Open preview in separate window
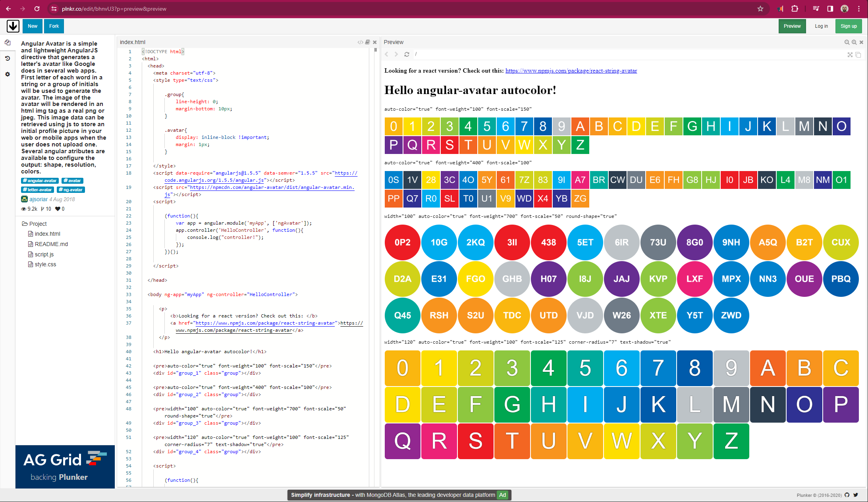Viewport: 868px width, 502px height. (858, 55)
